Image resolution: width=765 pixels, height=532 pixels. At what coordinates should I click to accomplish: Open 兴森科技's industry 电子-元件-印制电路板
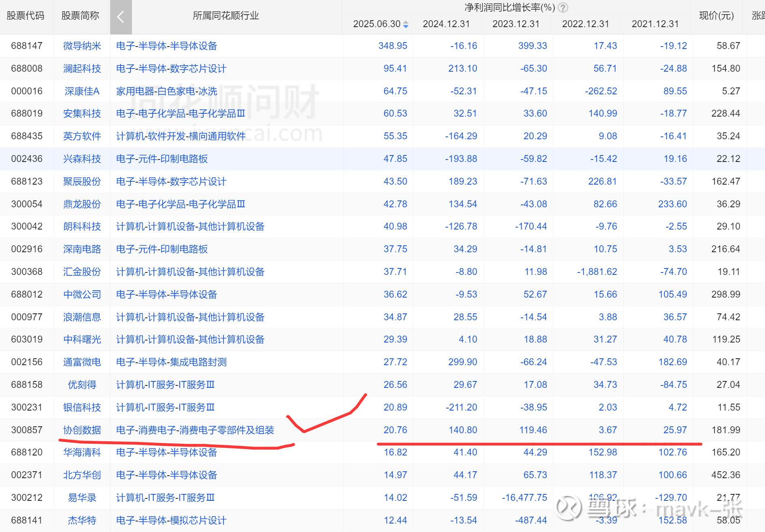tap(162, 159)
